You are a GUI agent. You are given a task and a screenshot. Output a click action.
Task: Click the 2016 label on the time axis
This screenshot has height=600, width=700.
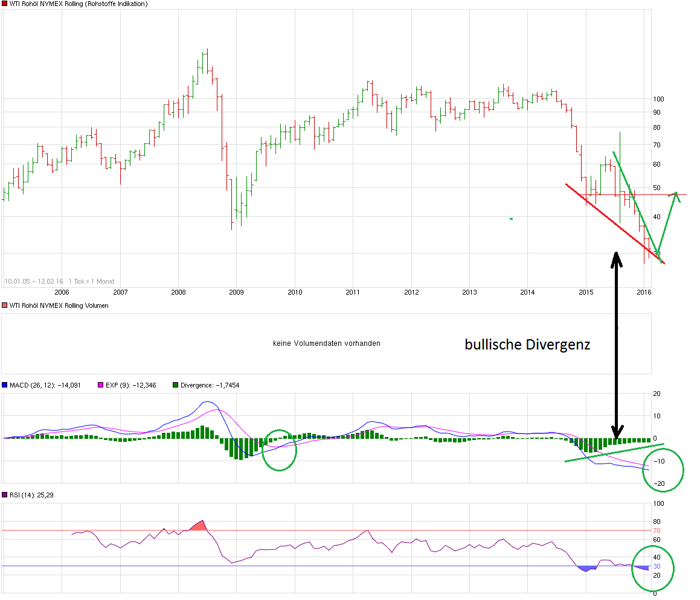click(x=643, y=292)
